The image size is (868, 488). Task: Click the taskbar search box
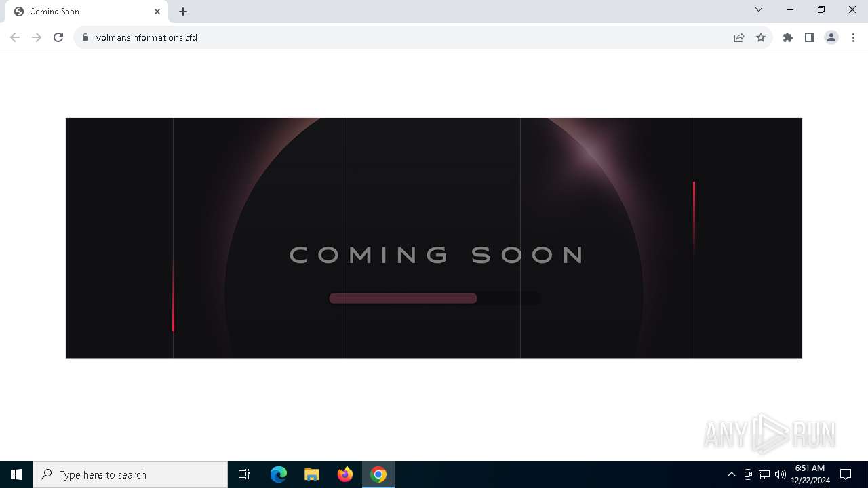tap(130, 474)
